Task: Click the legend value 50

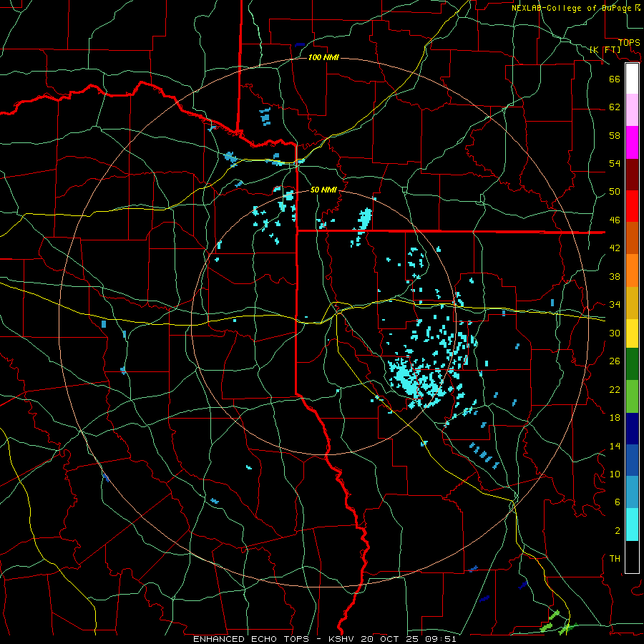Action: (615, 192)
